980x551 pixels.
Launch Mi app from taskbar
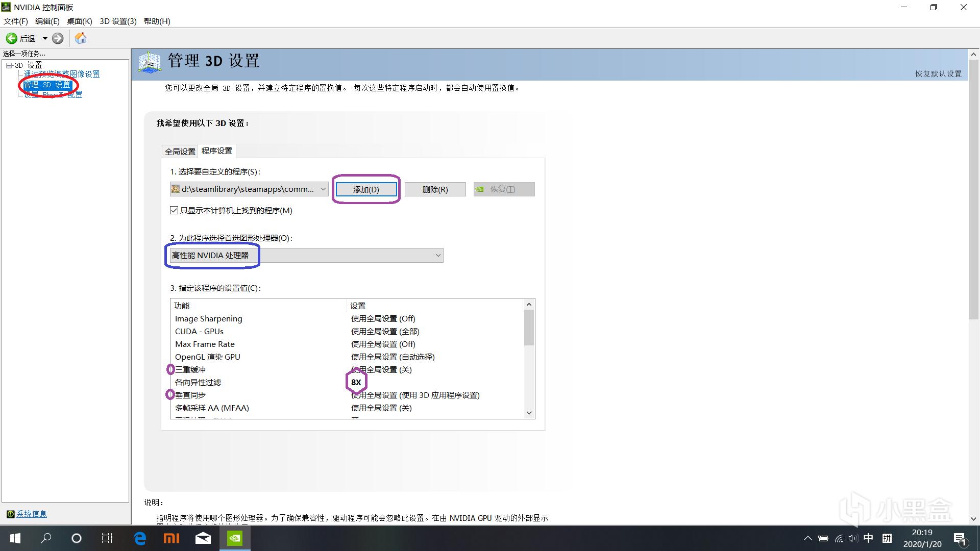click(171, 538)
